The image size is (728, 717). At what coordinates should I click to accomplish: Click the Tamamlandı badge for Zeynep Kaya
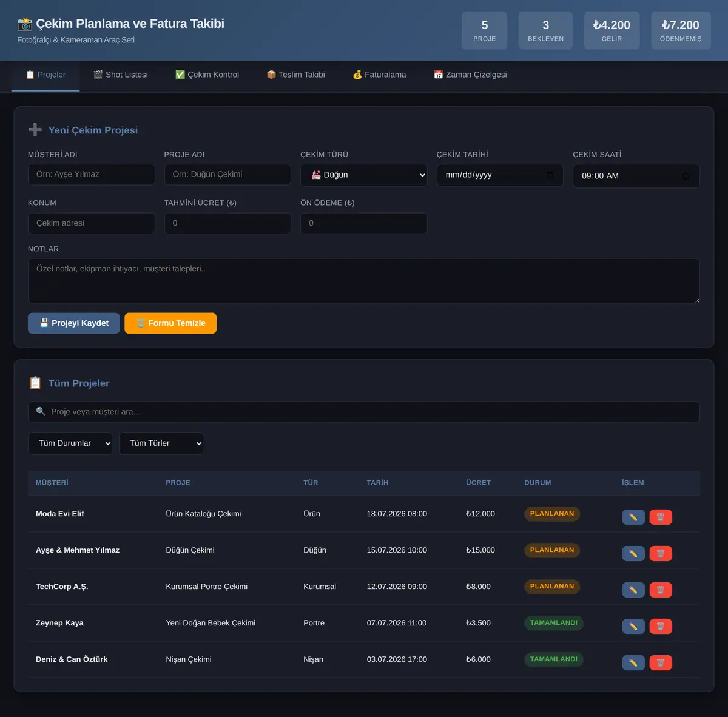tap(554, 623)
